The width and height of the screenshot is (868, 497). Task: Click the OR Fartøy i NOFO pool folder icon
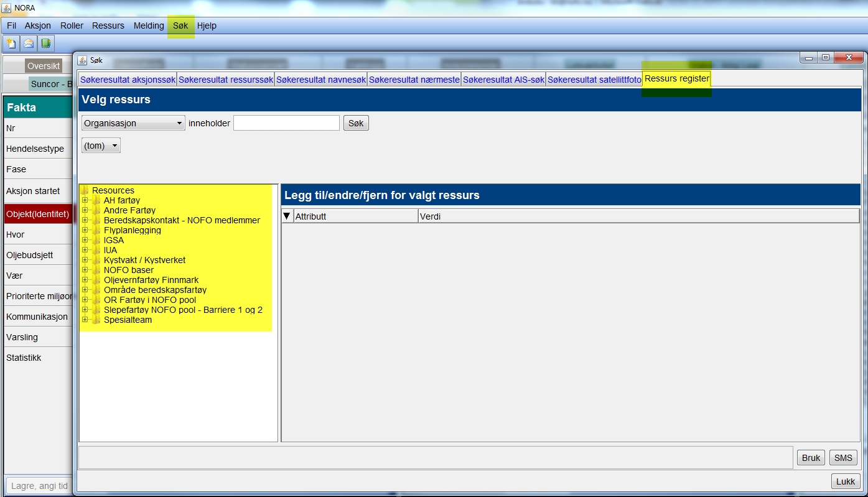(x=96, y=300)
